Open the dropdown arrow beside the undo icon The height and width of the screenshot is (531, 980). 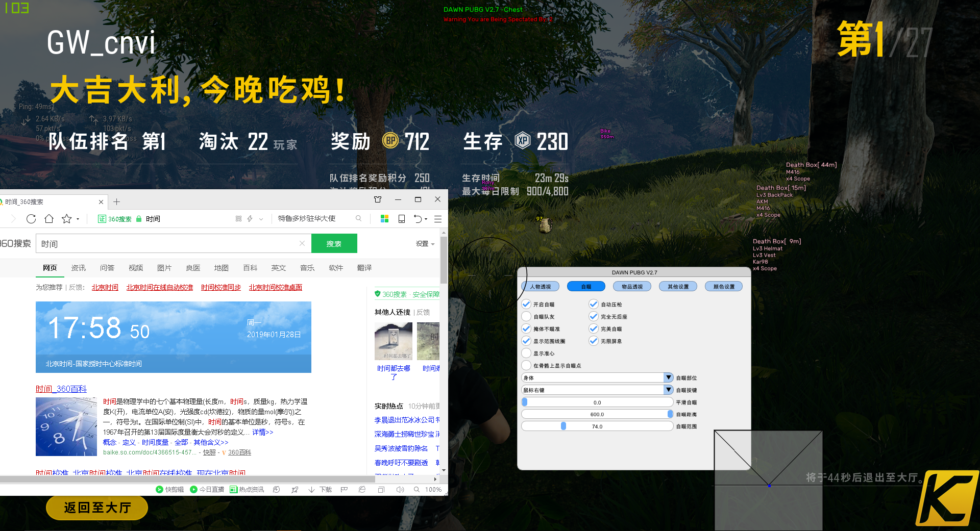[x=426, y=219]
